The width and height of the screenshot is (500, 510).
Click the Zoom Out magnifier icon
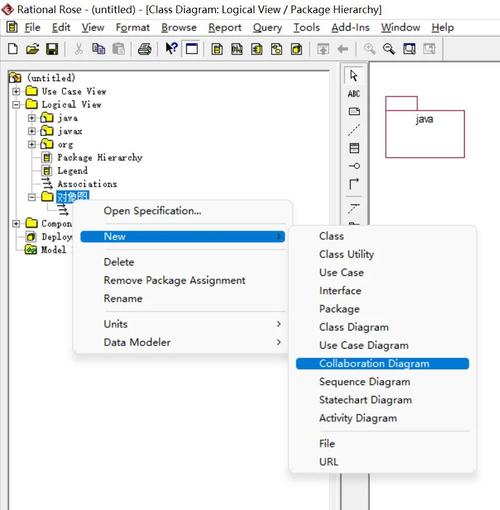click(x=389, y=49)
